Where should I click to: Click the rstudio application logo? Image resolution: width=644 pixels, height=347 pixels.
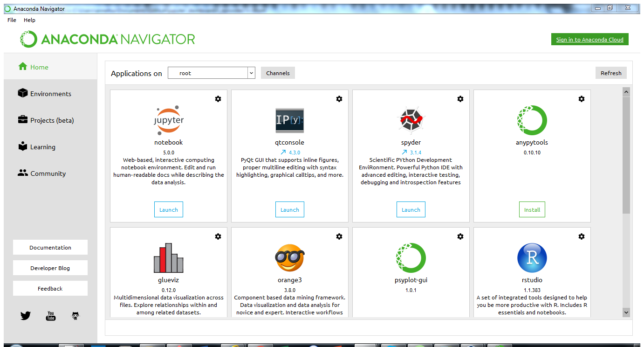point(532,258)
